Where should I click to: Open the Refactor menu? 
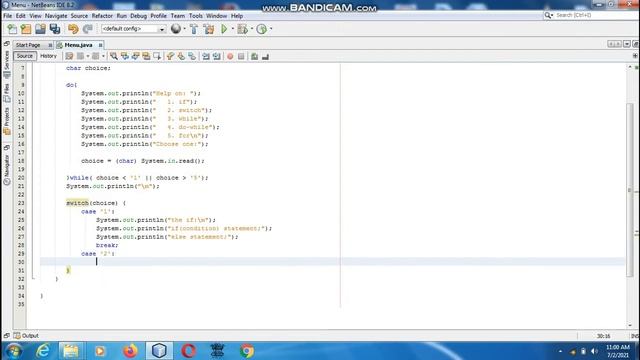click(x=102, y=16)
